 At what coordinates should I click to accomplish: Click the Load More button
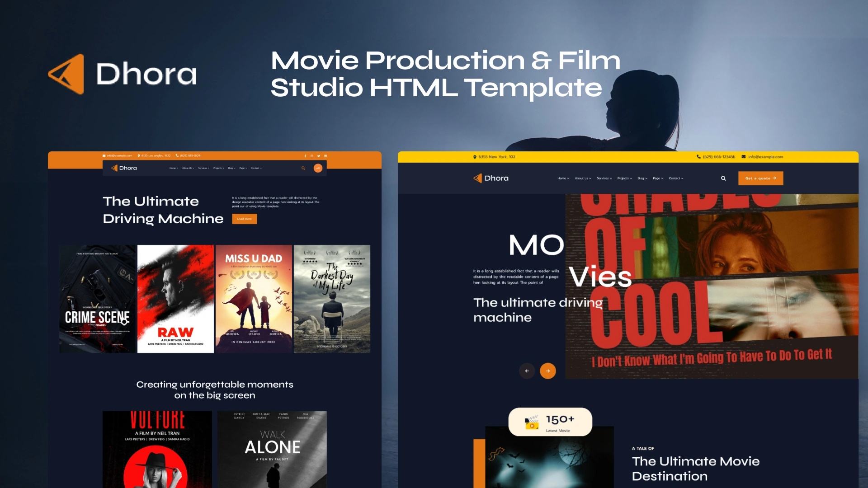(x=245, y=219)
